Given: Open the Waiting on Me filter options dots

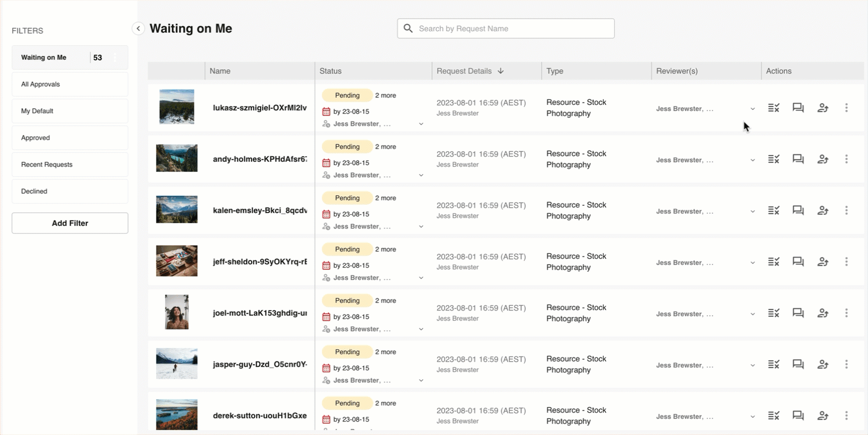Looking at the screenshot, I should click(x=115, y=57).
